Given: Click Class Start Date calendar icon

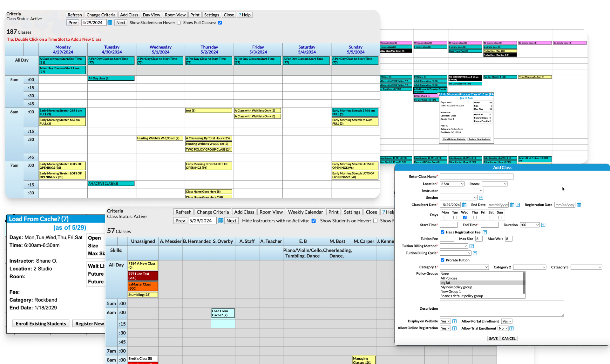Looking at the screenshot, I should pyautogui.click(x=464, y=205).
